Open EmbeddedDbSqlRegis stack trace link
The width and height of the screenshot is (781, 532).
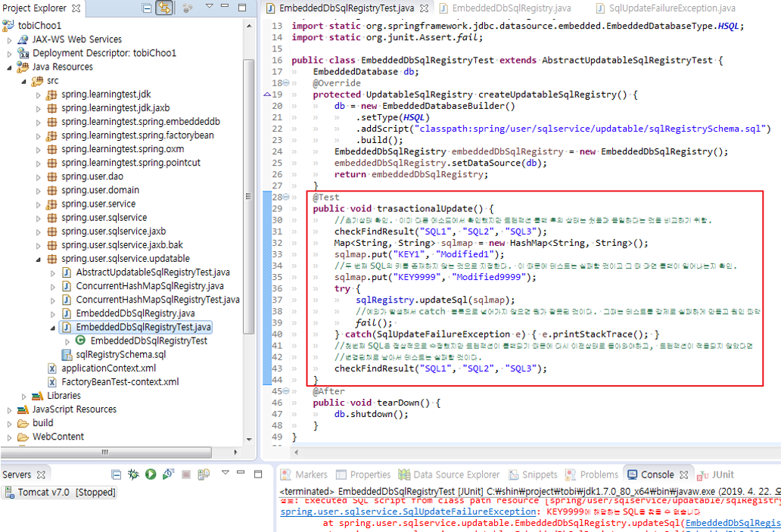(x=733, y=523)
